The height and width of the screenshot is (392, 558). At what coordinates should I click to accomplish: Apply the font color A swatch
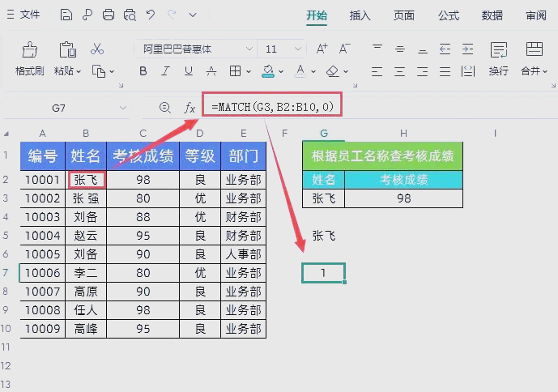tap(300, 71)
